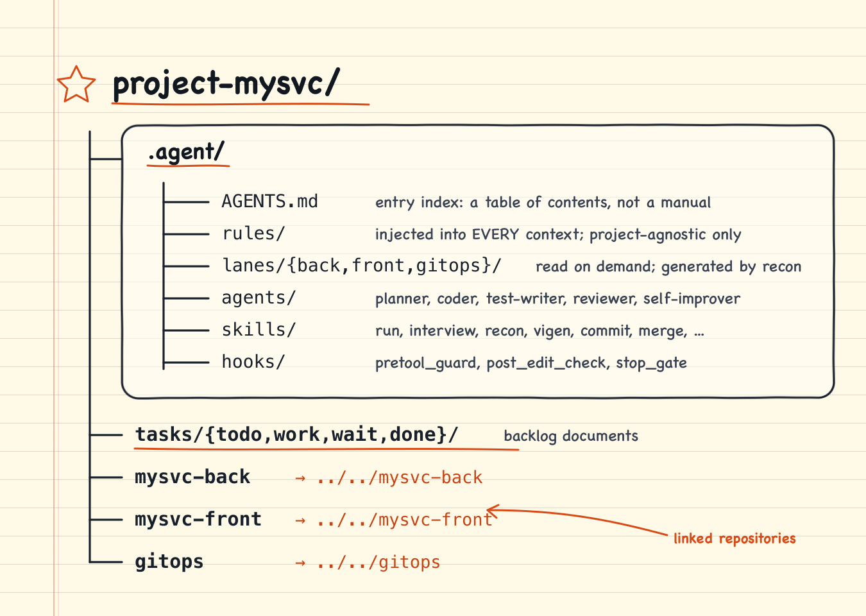This screenshot has height=616, width=866.
Task: Click the .agent/ folder heading
Action: tap(186, 152)
